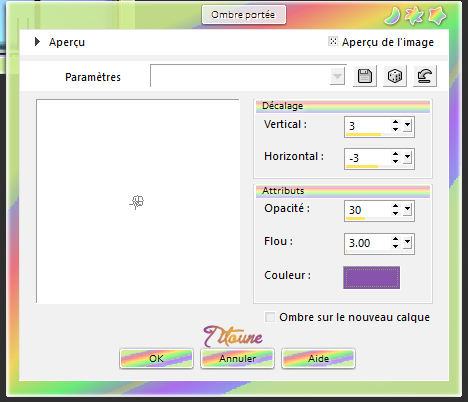Decrease the Horizontal offset with the down arrow
Image resolution: width=468 pixels, height=402 pixels.
(395, 161)
